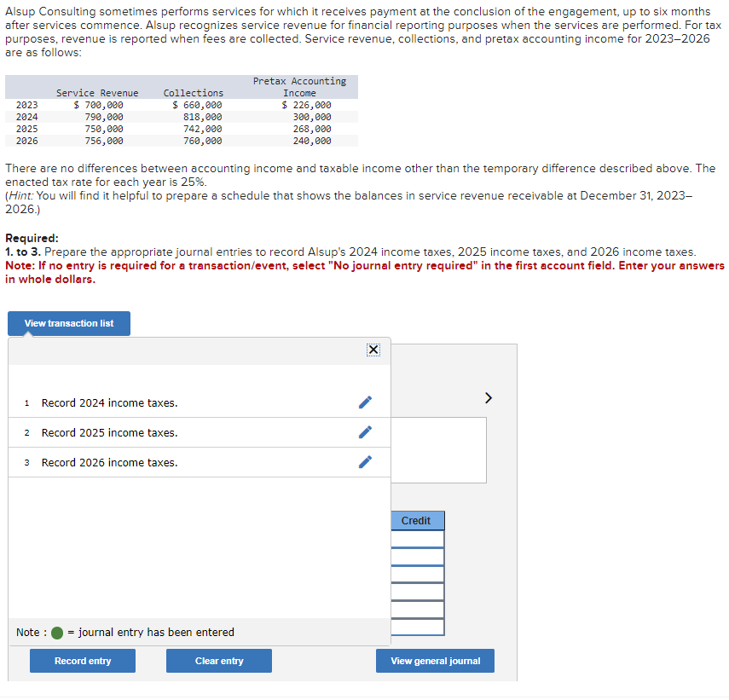The height and width of the screenshot is (700, 729).
Task: Click the 2023 service revenue $ 700,000
Action: (98, 105)
